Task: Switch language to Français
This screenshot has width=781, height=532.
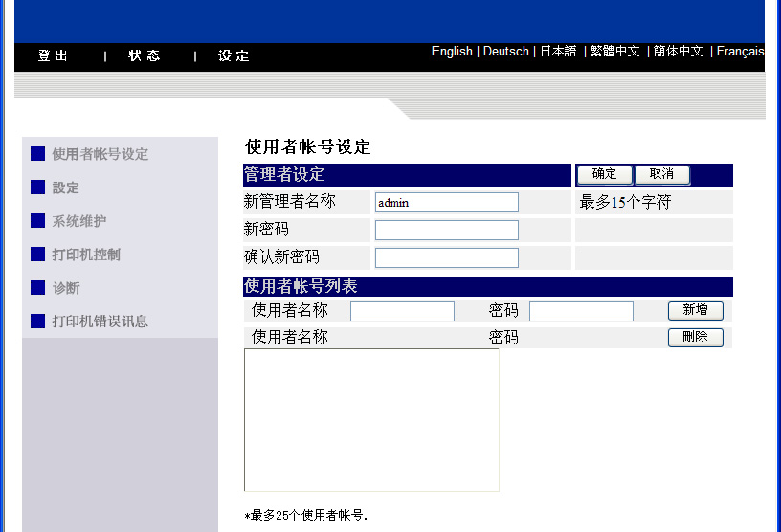Action: point(740,52)
